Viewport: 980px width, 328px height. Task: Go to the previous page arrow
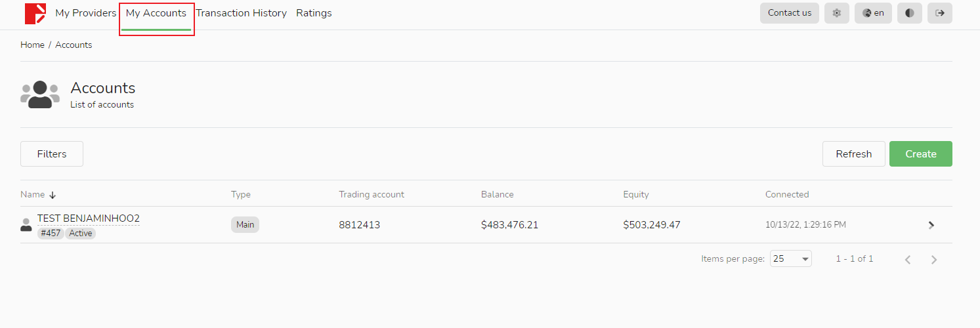(x=908, y=260)
